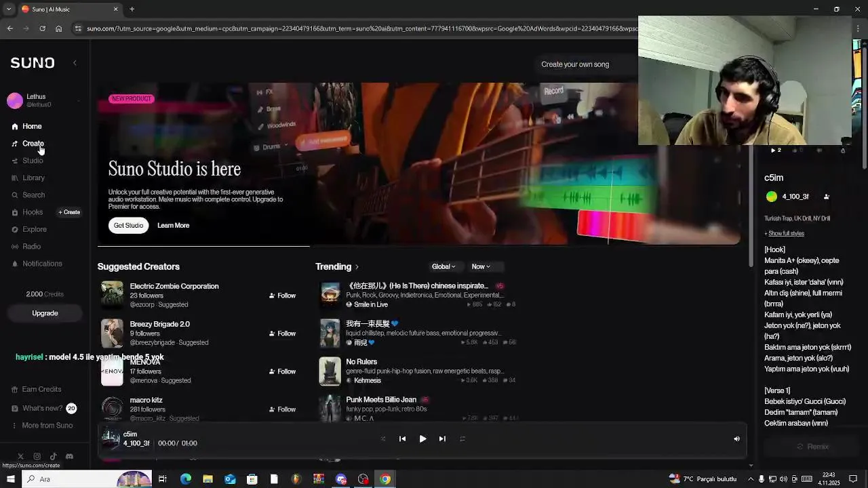Open Suno's Instagram link

[x=37, y=456]
